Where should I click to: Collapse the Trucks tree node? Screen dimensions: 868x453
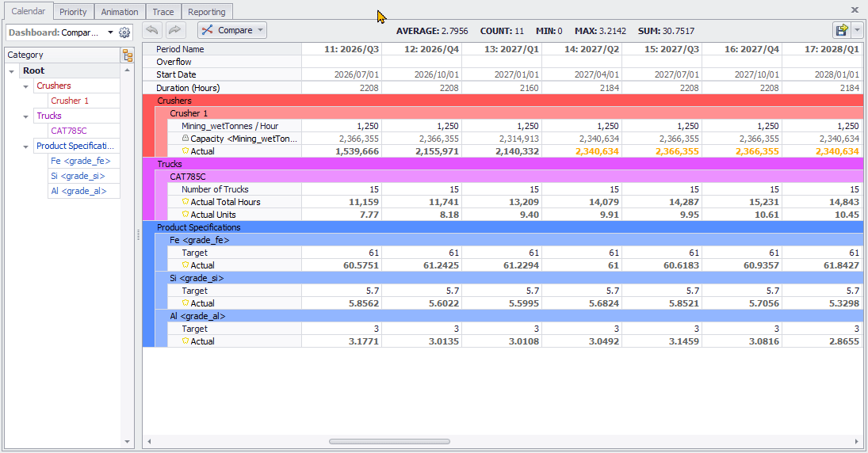26,116
